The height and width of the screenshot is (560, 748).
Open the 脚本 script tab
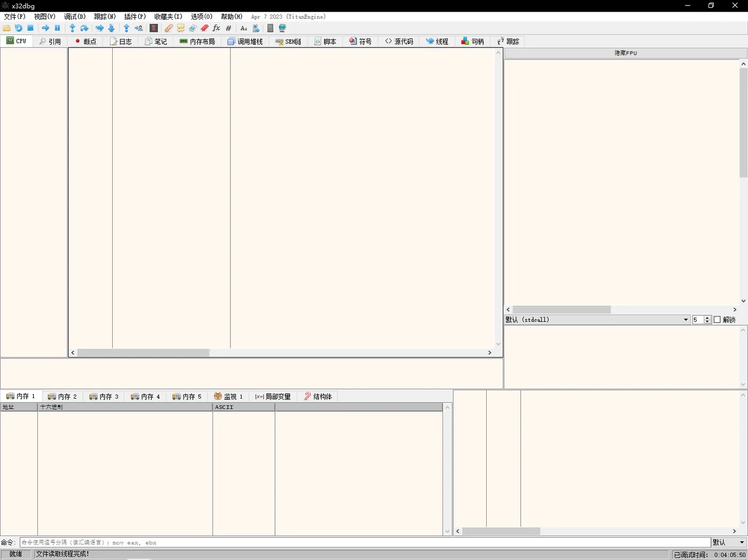tap(325, 41)
